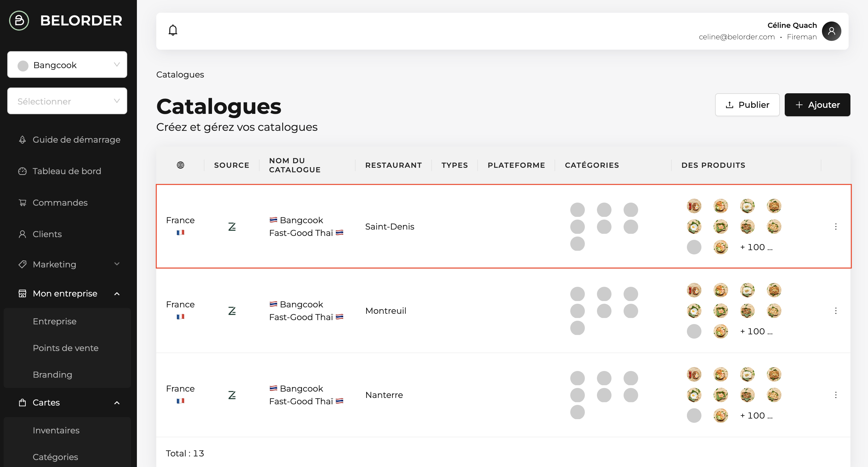
Task: Open the Sélectionner dropdown
Action: pyautogui.click(x=67, y=101)
